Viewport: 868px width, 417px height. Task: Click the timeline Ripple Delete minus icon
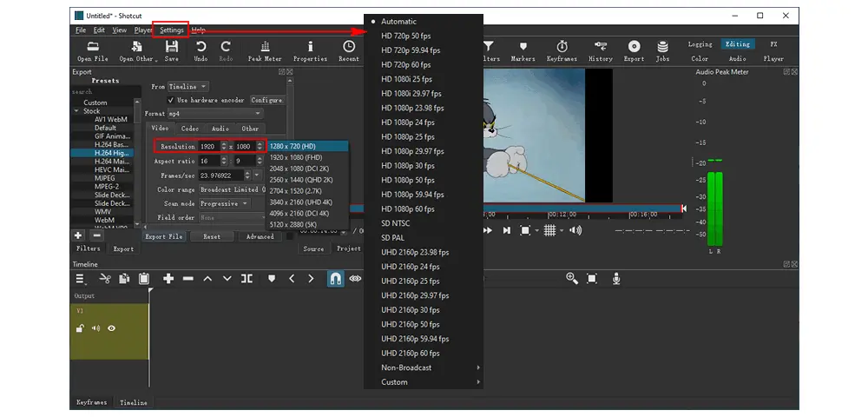[x=187, y=279]
